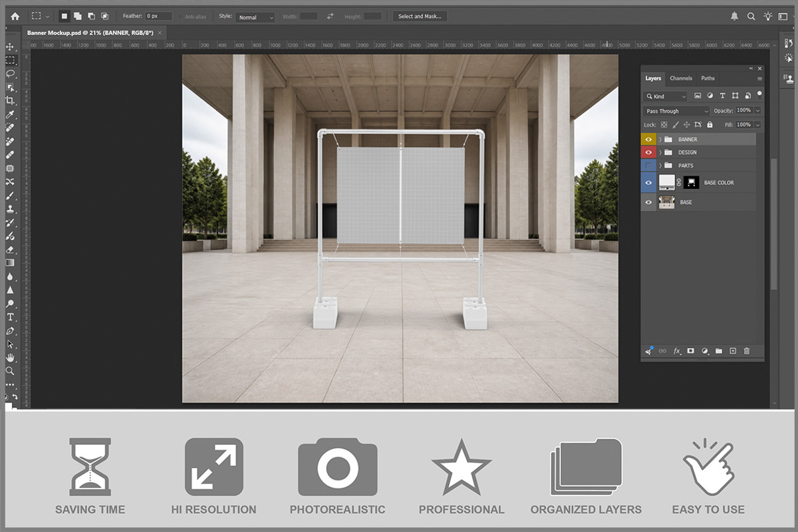Select the Eyedropper tool
This screenshot has height=532, width=798.
coord(10,114)
